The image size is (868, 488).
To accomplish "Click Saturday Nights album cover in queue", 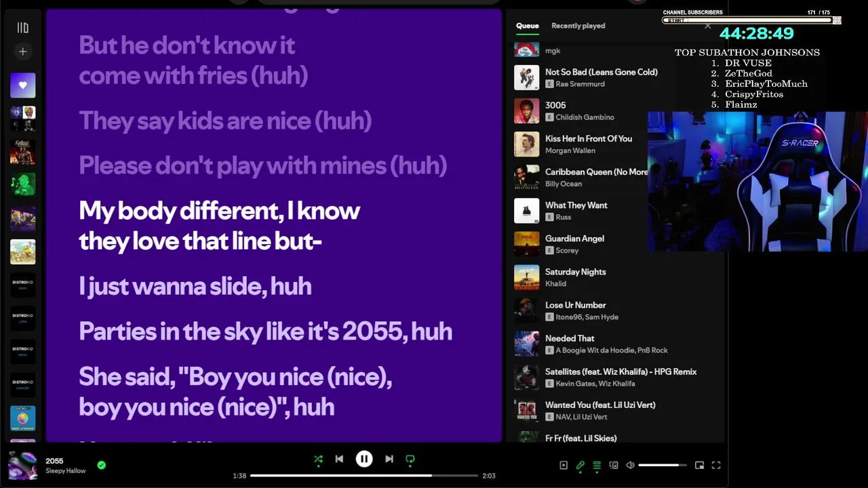I will click(527, 277).
